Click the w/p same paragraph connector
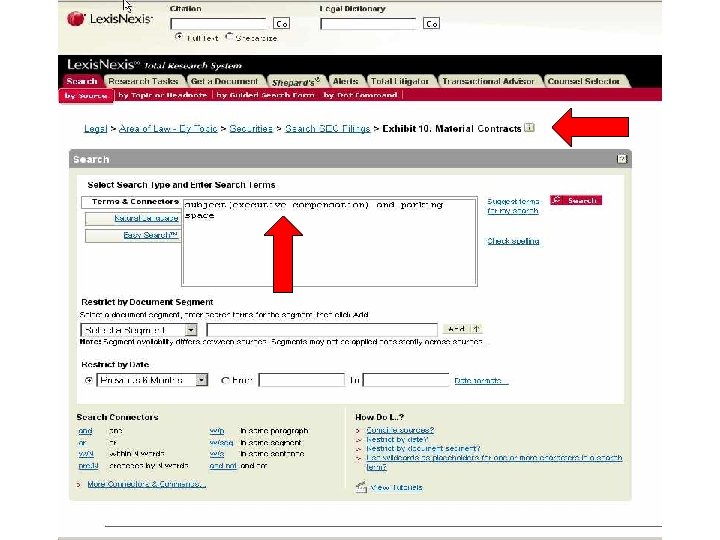 click(217, 431)
